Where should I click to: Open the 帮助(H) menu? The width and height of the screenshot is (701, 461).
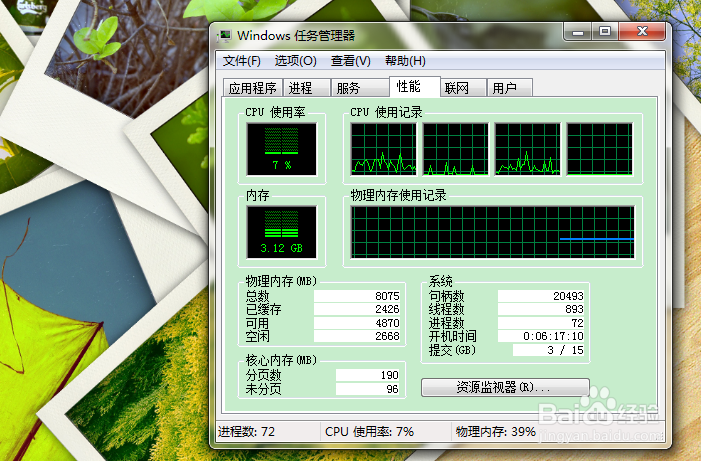(x=405, y=61)
